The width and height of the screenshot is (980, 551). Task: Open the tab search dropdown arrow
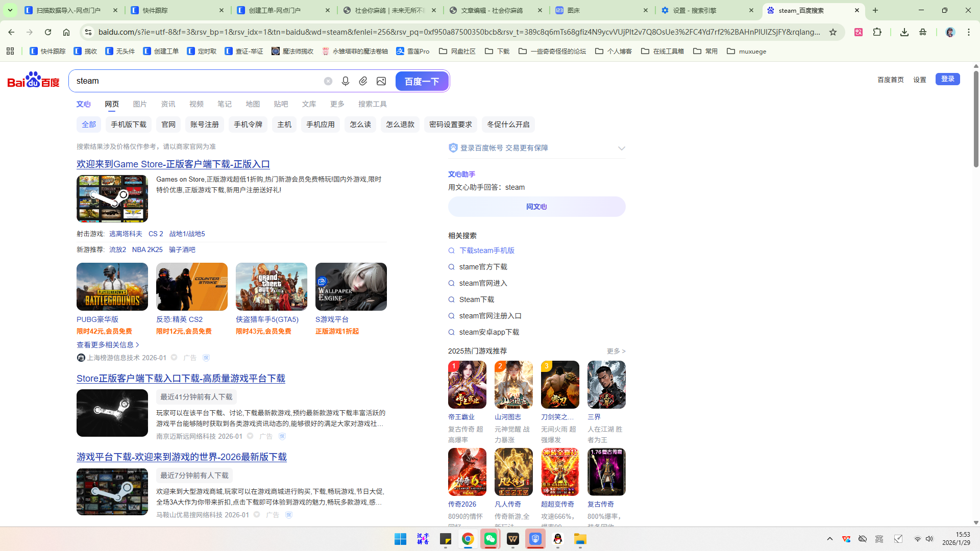10,10
